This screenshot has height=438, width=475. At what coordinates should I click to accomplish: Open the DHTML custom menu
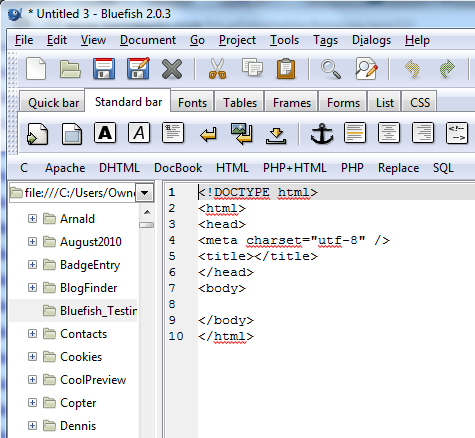click(x=119, y=168)
